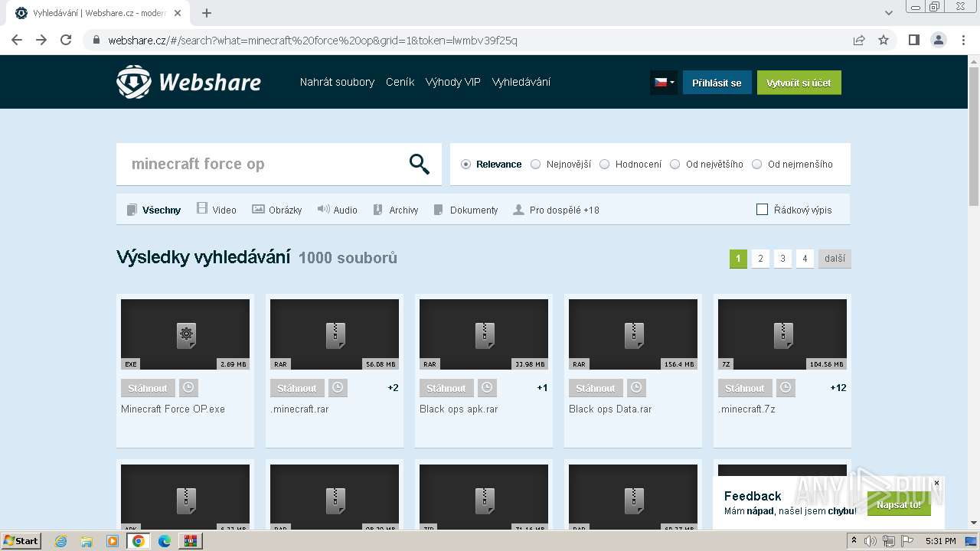The width and height of the screenshot is (980, 551).
Task: Click browser back arrow
Action: point(17,40)
